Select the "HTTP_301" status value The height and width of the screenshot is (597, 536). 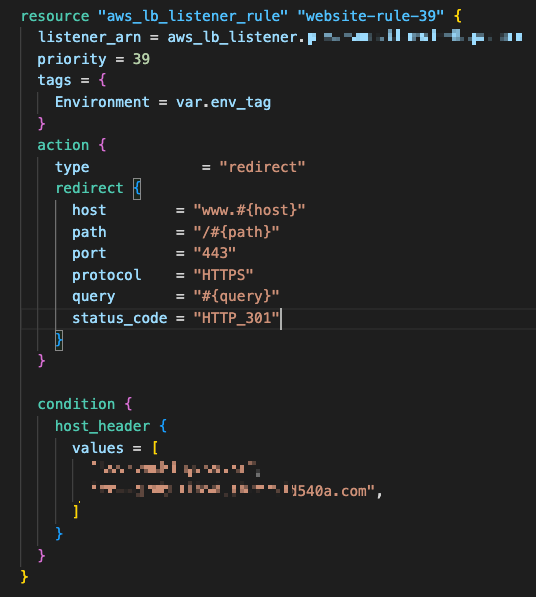pos(236,318)
